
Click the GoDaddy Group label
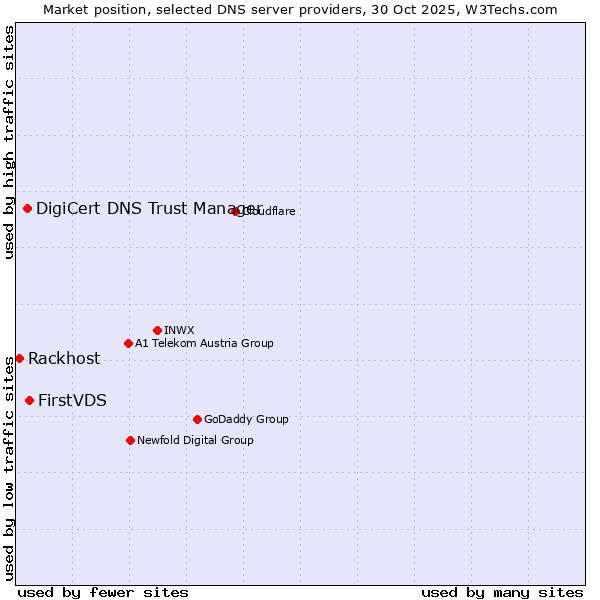246,419
